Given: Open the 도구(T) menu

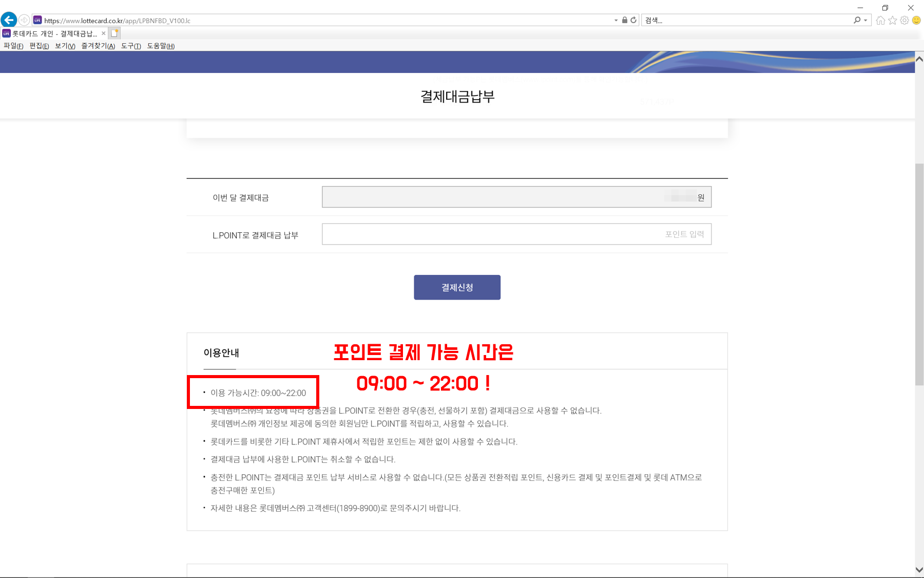Looking at the screenshot, I should (x=131, y=46).
